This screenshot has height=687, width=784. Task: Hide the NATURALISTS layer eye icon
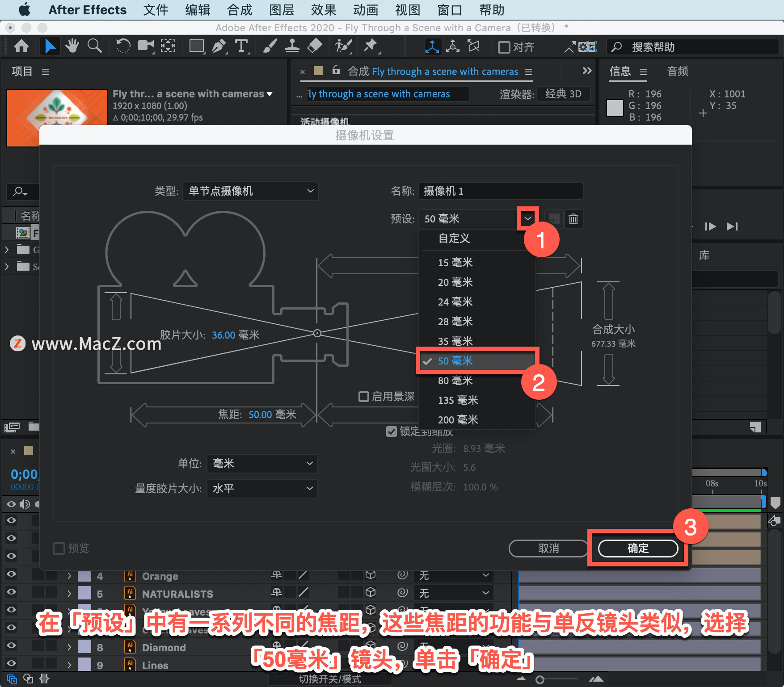11,592
